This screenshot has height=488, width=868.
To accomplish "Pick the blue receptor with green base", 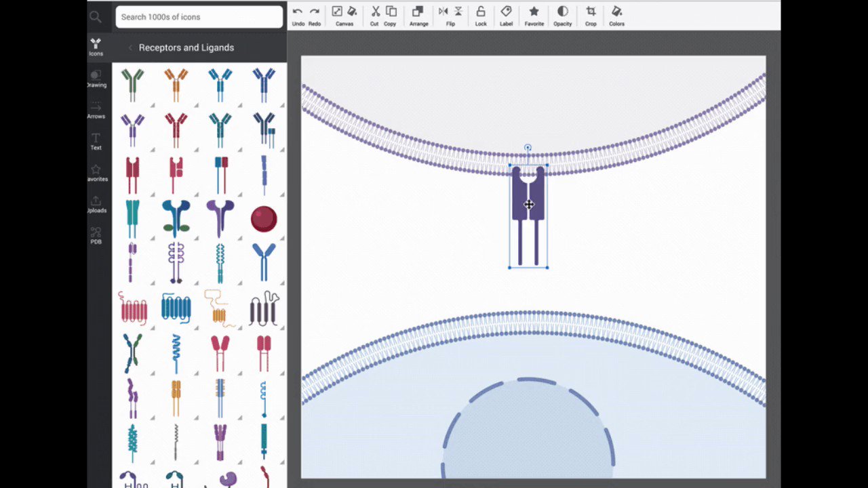I will 176,218.
